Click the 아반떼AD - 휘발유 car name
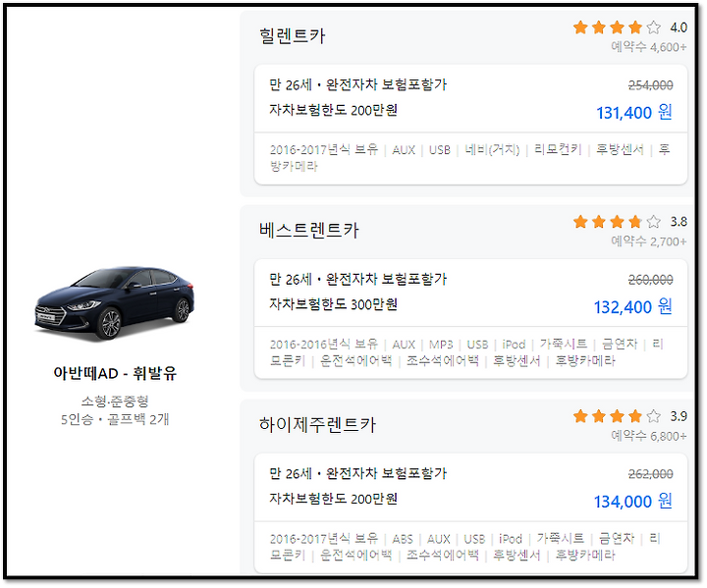The height and width of the screenshot is (588, 707). point(115,373)
